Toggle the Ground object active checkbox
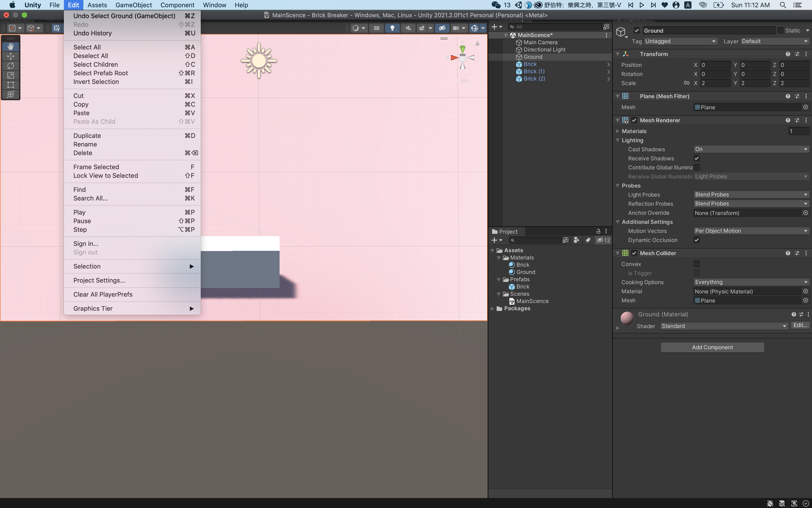Image resolution: width=812 pixels, height=508 pixels. coord(636,31)
